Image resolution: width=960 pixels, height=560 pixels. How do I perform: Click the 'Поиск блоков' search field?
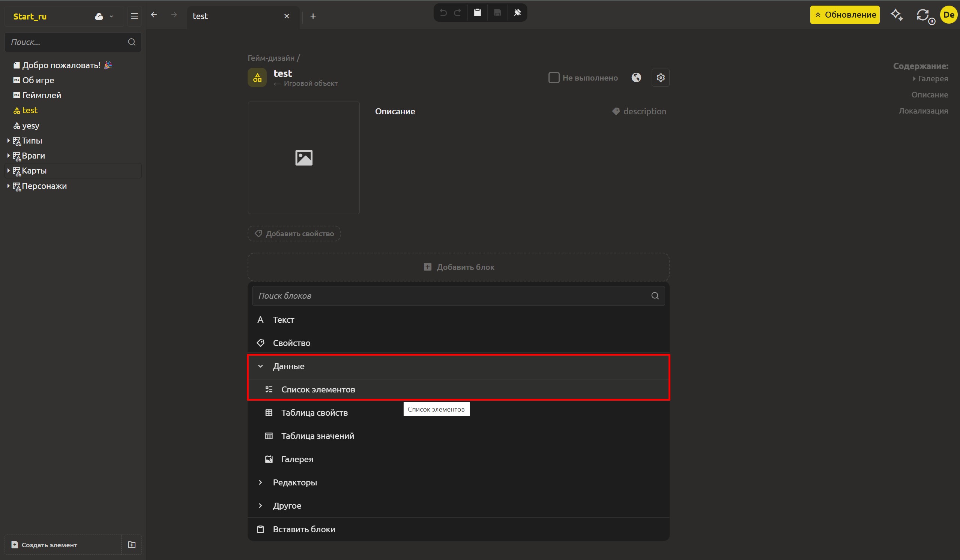(x=458, y=296)
